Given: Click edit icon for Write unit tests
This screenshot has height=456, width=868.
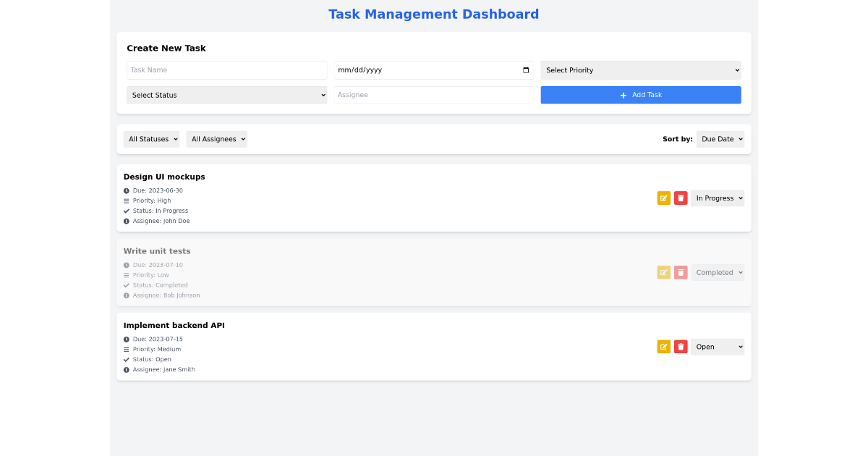Looking at the screenshot, I should point(663,273).
